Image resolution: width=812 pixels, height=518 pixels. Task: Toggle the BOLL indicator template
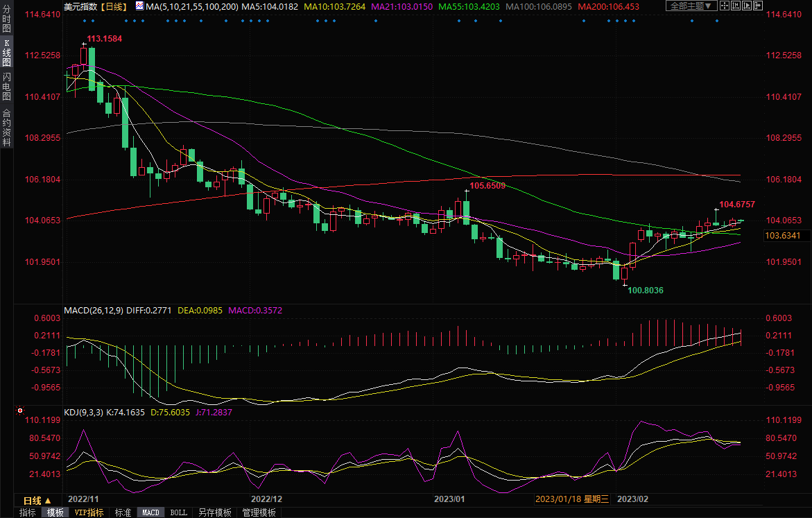pos(178,512)
